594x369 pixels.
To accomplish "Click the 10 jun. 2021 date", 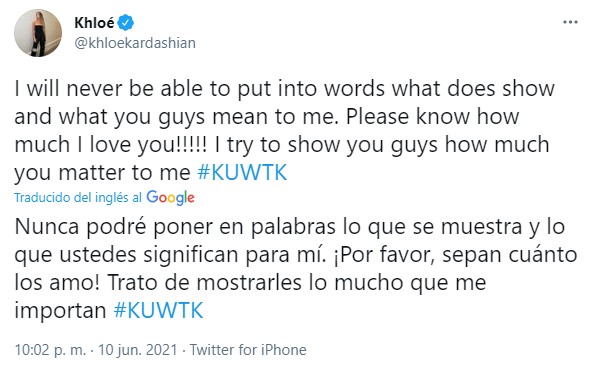I will (138, 350).
